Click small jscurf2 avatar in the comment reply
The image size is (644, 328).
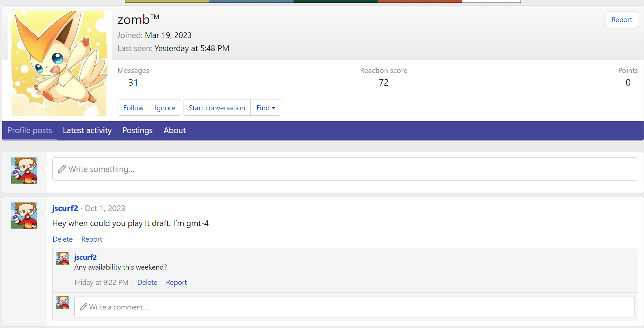[62, 259]
